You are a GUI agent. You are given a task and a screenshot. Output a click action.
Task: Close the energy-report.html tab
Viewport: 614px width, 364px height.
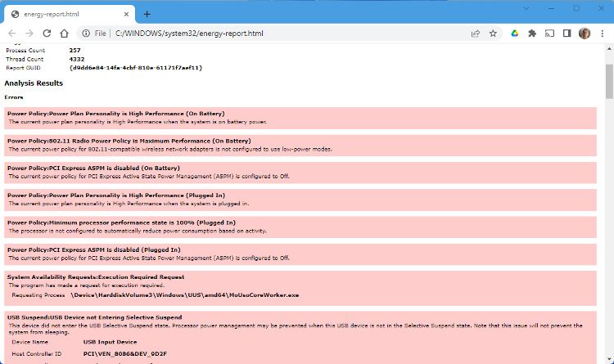(x=128, y=14)
